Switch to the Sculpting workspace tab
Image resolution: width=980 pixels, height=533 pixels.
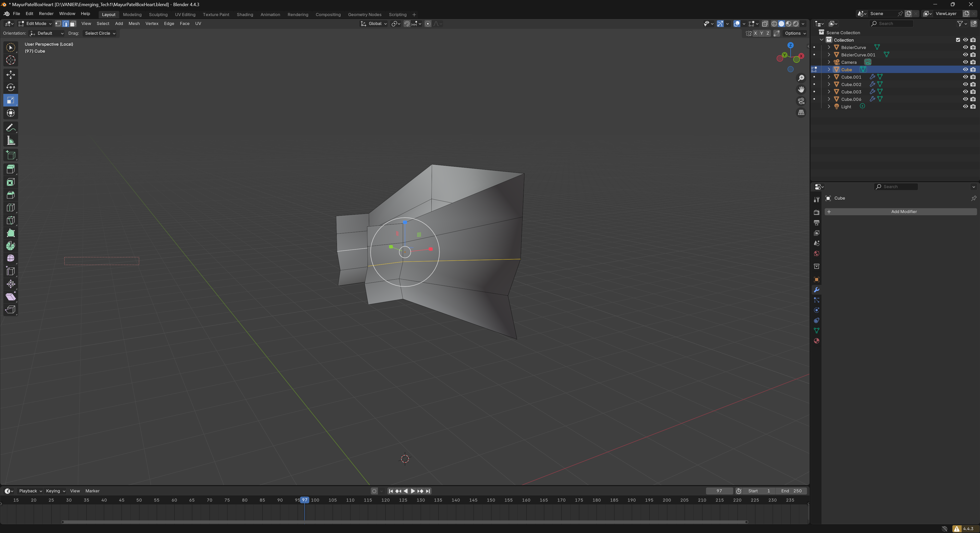coord(158,15)
